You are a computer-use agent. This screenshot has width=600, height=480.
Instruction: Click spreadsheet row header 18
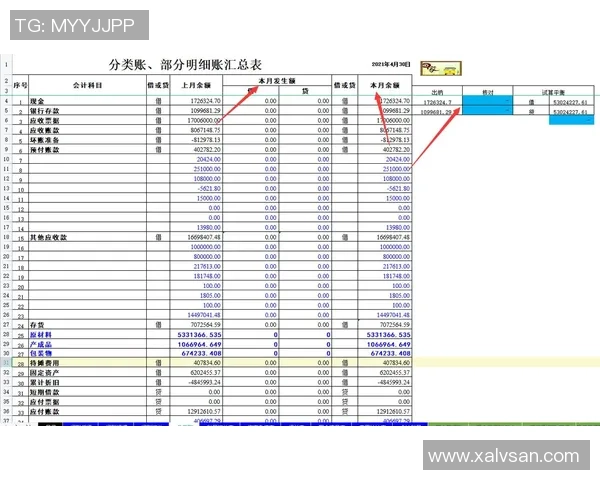pyautogui.click(x=6, y=237)
